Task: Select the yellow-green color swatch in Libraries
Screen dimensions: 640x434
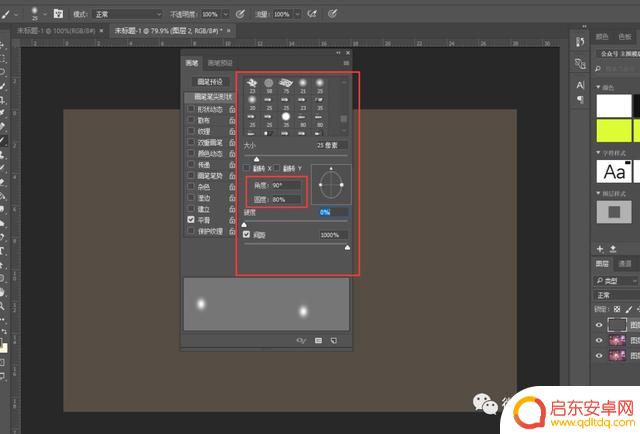Action: (614, 131)
